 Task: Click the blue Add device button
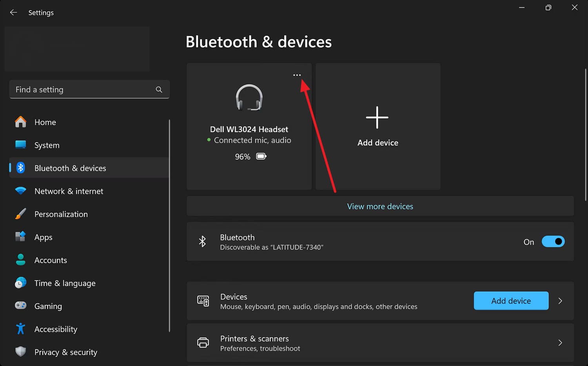511,301
